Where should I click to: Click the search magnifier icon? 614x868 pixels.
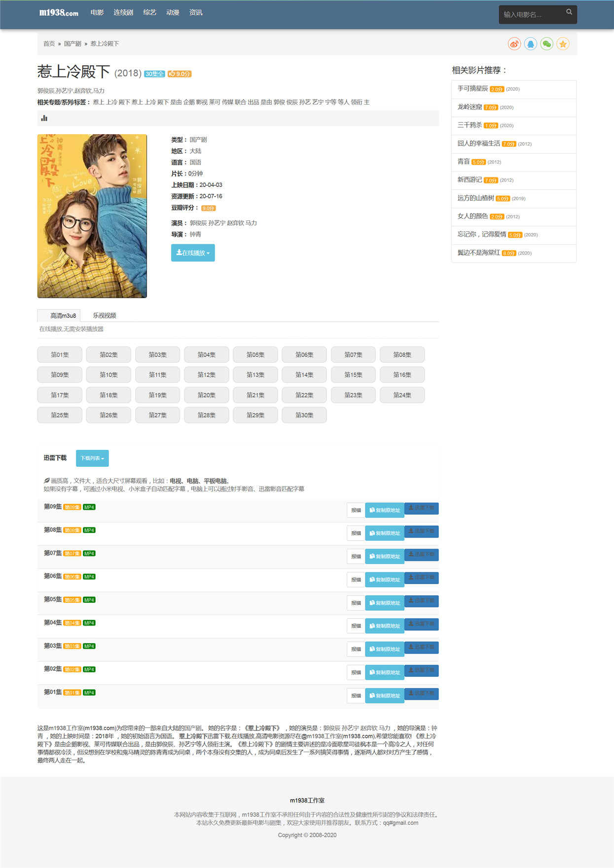tap(569, 12)
